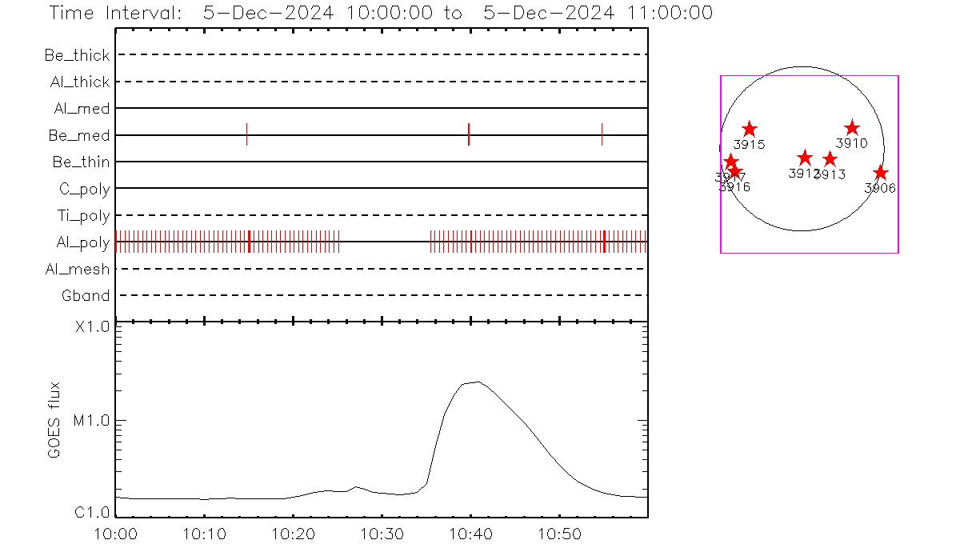Click the Al_poly filter label

coord(82,242)
